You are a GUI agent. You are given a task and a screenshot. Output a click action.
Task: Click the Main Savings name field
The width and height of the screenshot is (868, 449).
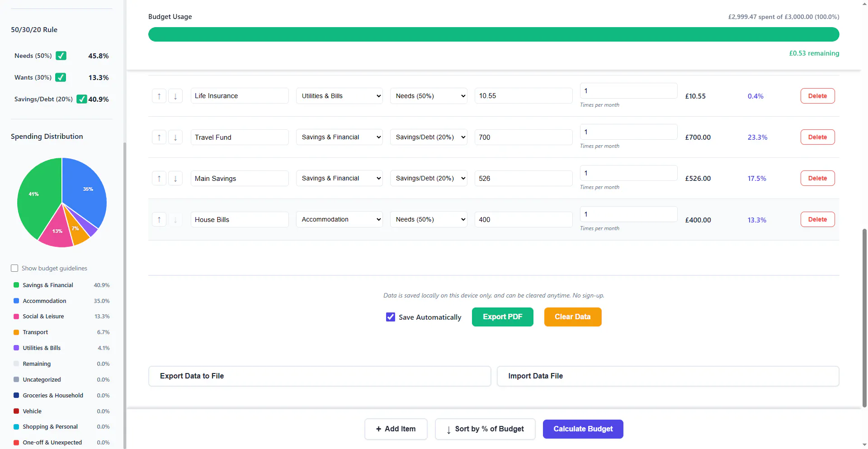(x=240, y=178)
